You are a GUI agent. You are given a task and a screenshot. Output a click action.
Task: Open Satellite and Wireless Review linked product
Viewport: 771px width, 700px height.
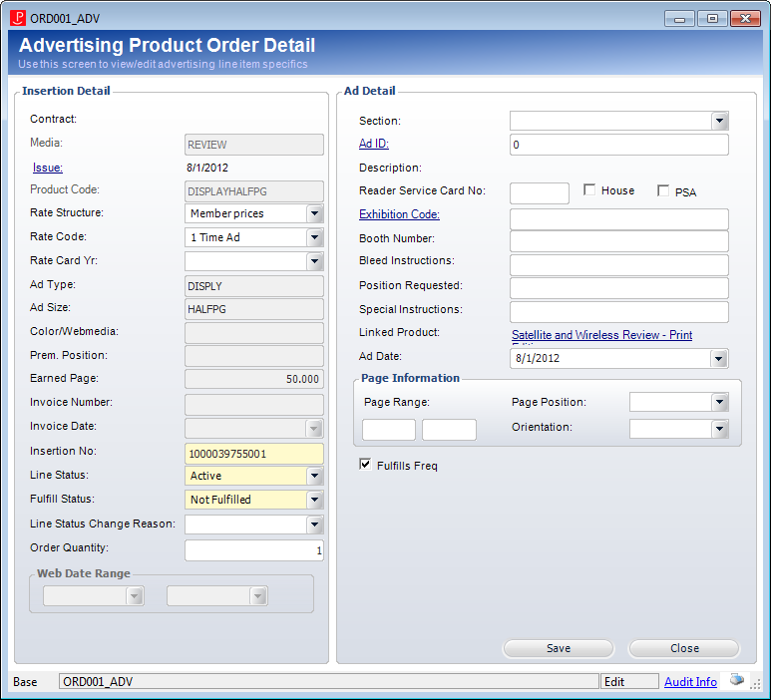601,335
